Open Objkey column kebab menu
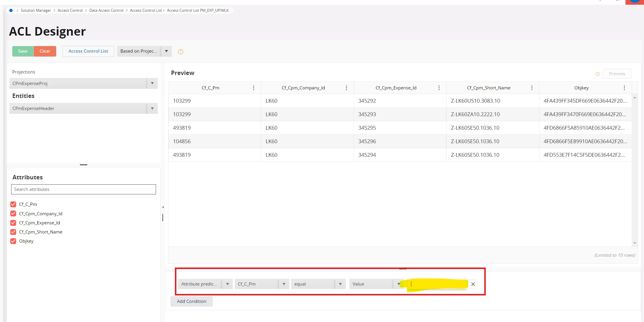This screenshot has width=644, height=322. (624, 88)
